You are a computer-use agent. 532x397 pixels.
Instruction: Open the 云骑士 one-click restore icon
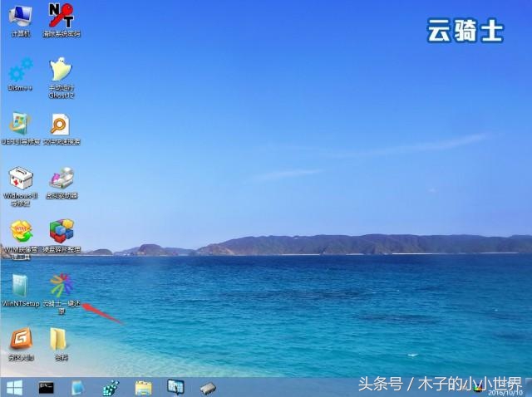(61, 286)
